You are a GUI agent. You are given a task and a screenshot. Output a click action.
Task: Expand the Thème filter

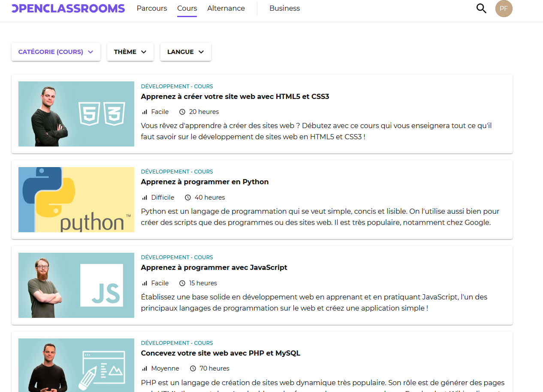(130, 51)
